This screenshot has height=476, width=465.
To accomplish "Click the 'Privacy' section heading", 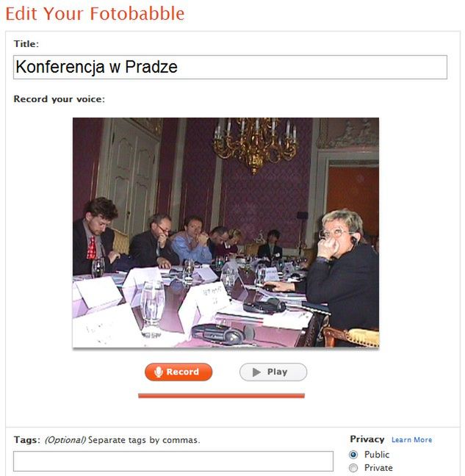I will (x=367, y=439).
